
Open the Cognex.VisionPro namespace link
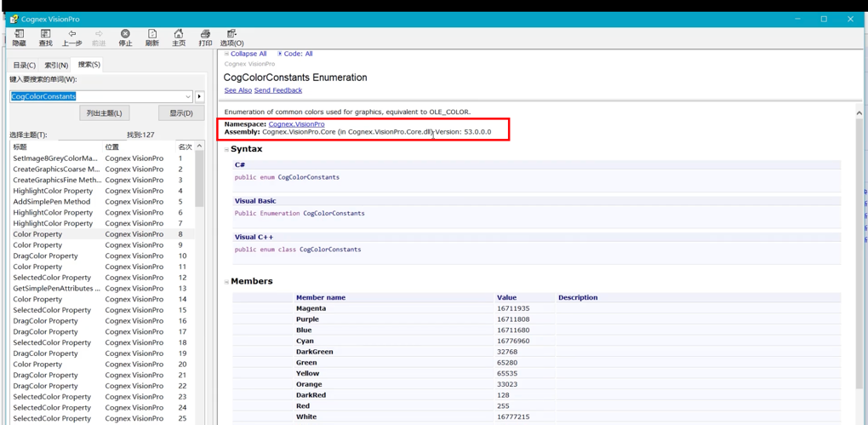coord(297,124)
